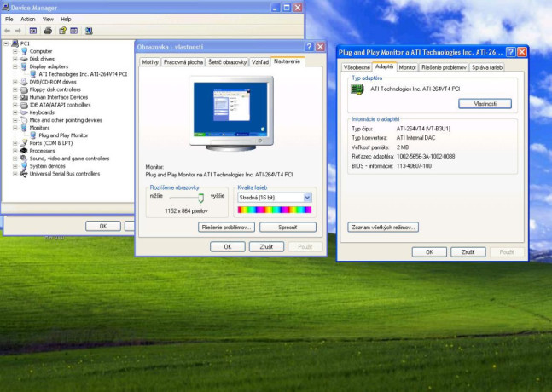Switch to the Všeobecné tab

[357, 67]
